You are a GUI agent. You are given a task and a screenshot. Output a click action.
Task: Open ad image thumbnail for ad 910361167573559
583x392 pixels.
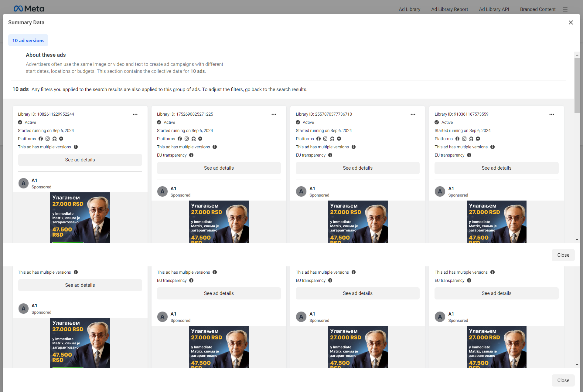(x=496, y=222)
